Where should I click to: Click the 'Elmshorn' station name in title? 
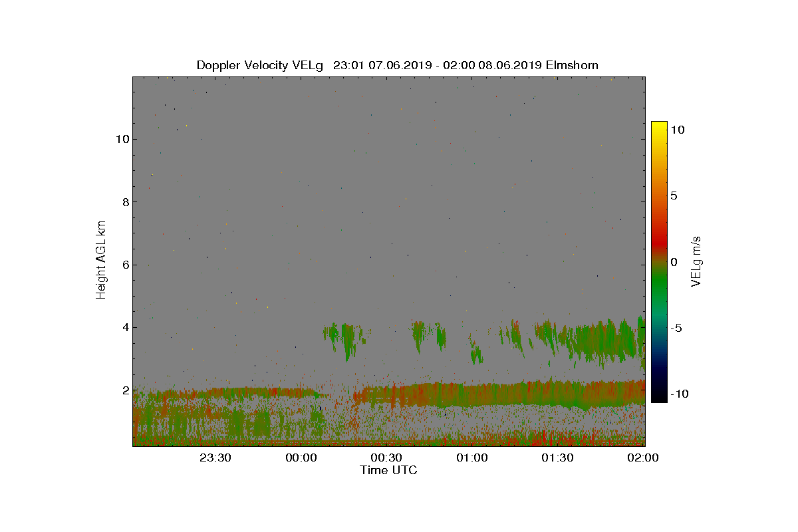point(571,65)
